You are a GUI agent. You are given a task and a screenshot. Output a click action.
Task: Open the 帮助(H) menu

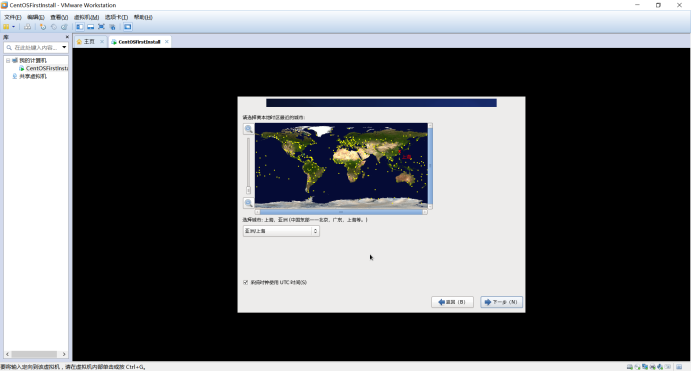143,17
